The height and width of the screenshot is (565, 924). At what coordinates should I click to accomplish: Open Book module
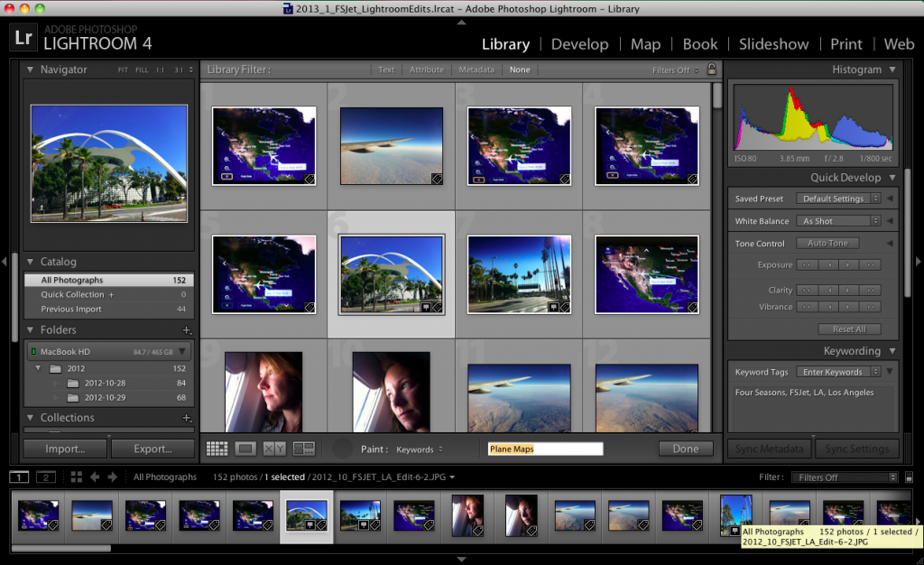coord(700,44)
